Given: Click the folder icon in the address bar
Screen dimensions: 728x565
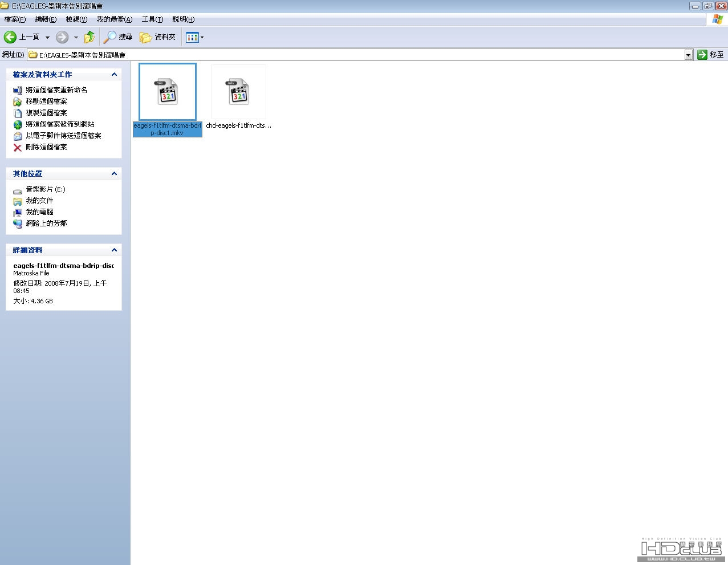Looking at the screenshot, I should pos(33,55).
